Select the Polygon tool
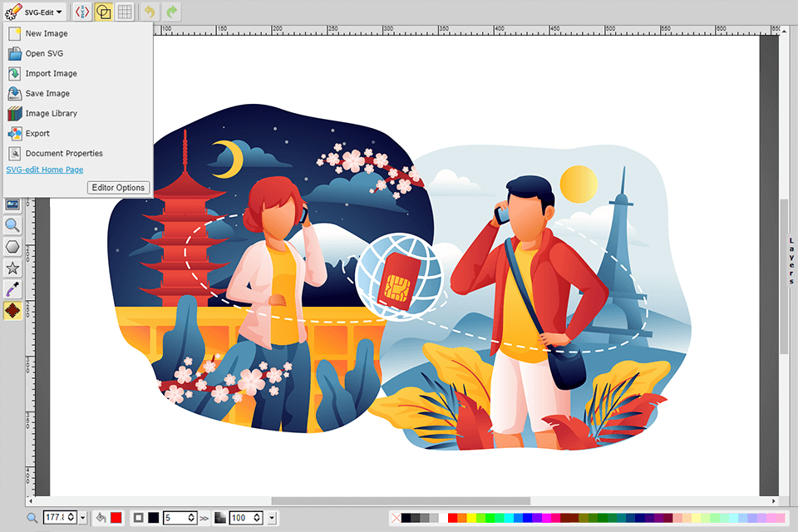 coord(12,247)
